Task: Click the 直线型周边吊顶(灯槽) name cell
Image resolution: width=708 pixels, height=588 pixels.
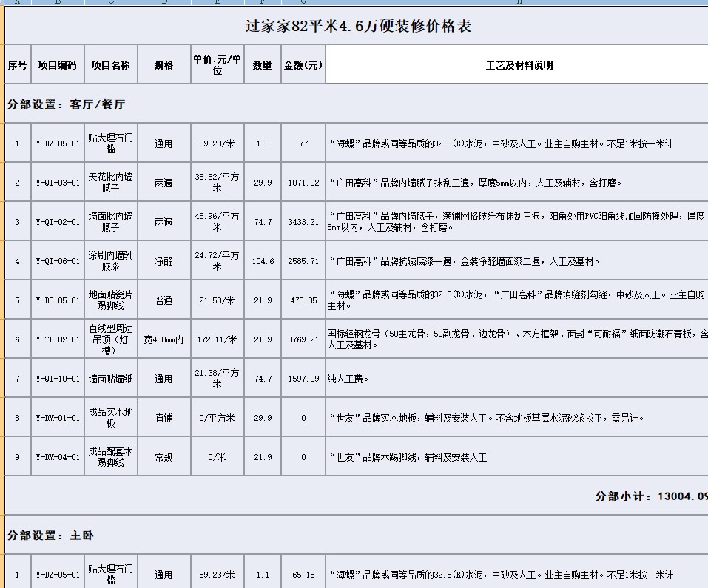Action: 111,339
